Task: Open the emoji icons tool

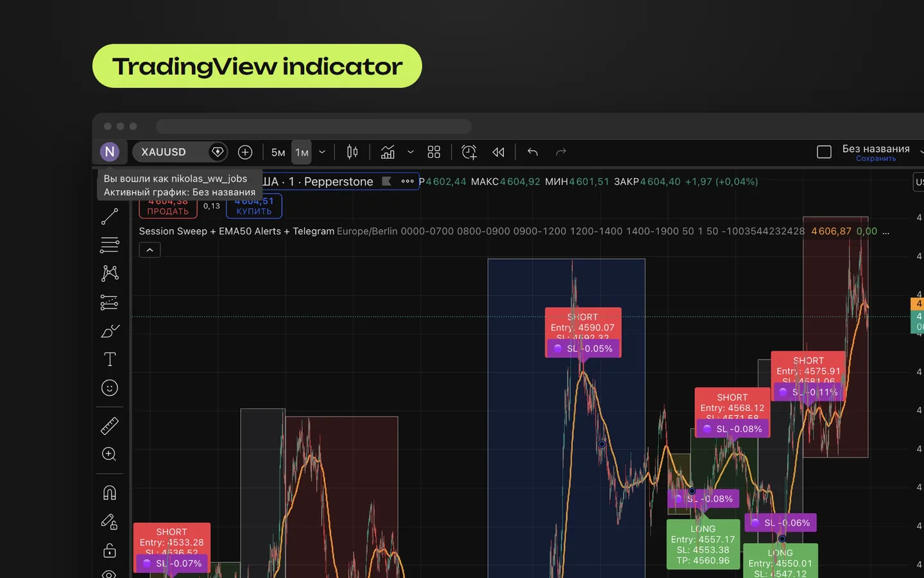Action: click(110, 388)
